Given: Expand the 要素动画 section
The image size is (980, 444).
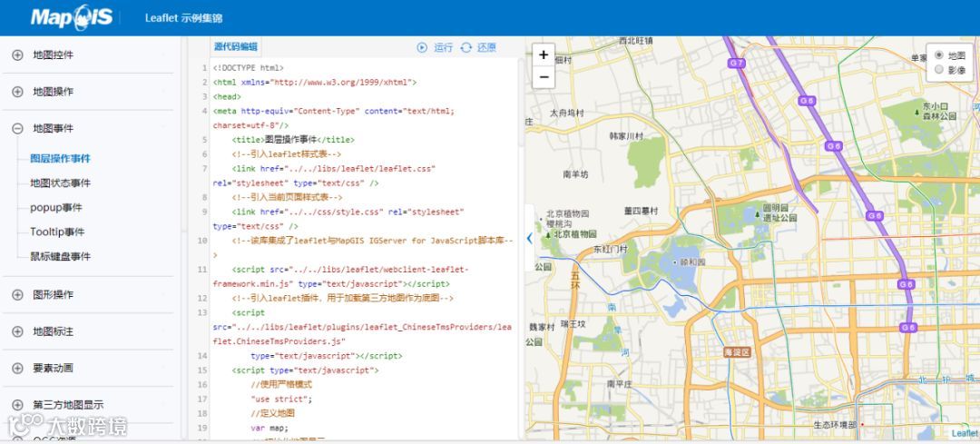Looking at the screenshot, I should [17, 369].
